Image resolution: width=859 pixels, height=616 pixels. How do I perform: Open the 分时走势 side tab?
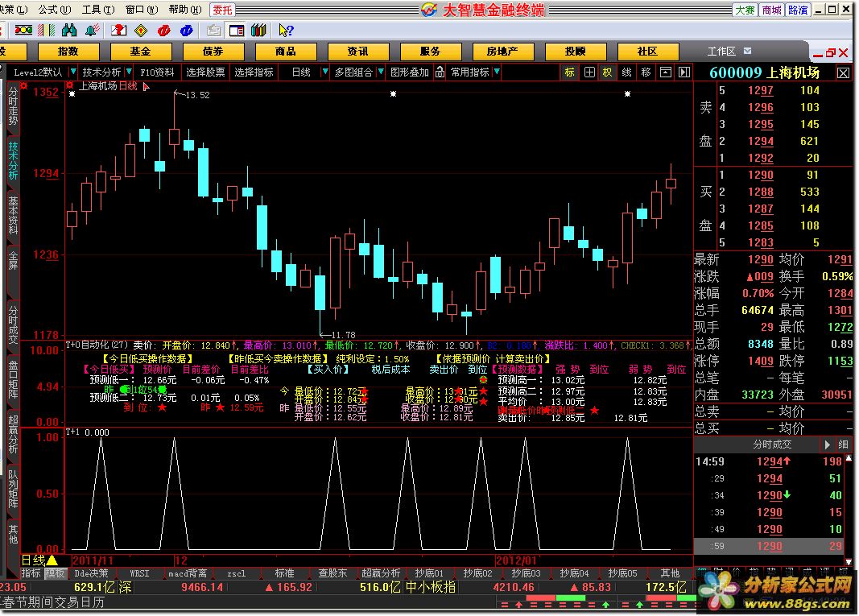(x=13, y=106)
